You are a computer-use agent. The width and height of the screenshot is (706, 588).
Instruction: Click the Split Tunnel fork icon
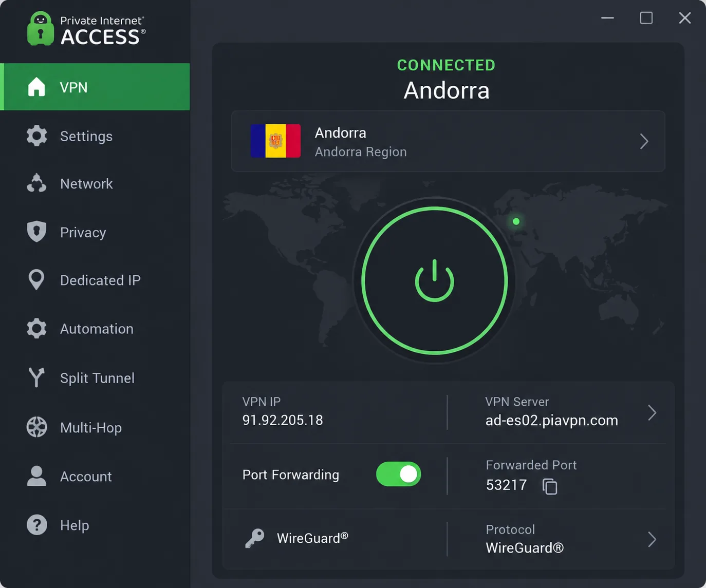[36, 377]
